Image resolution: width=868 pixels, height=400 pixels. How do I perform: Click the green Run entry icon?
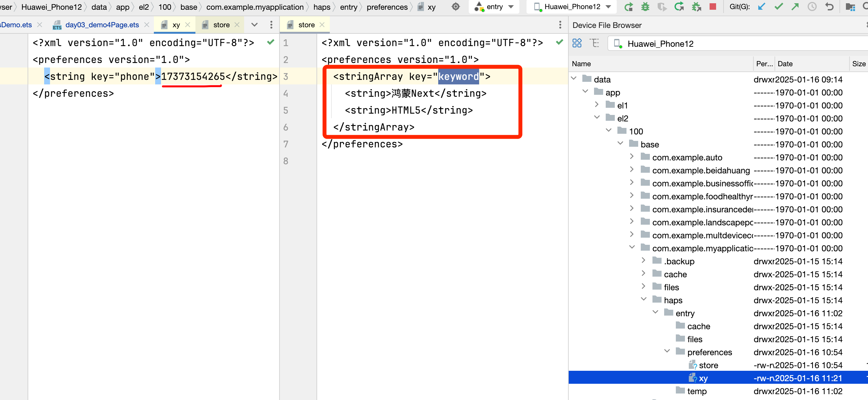pos(628,7)
